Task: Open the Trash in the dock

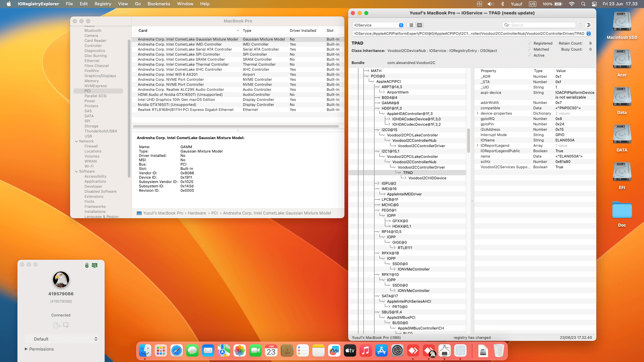Action: [x=499, y=351]
